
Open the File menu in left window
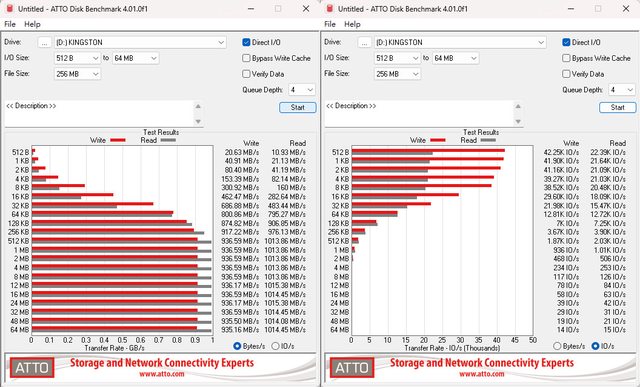[10, 24]
